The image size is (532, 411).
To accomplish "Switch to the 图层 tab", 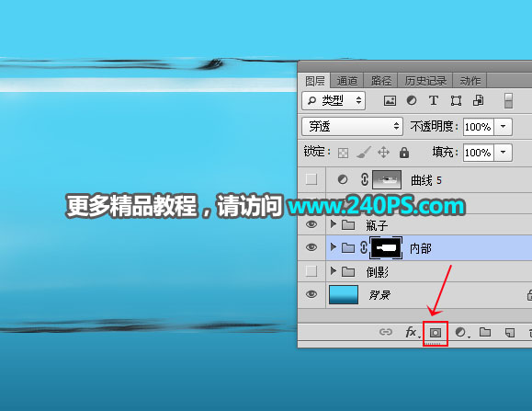I will tap(314, 81).
